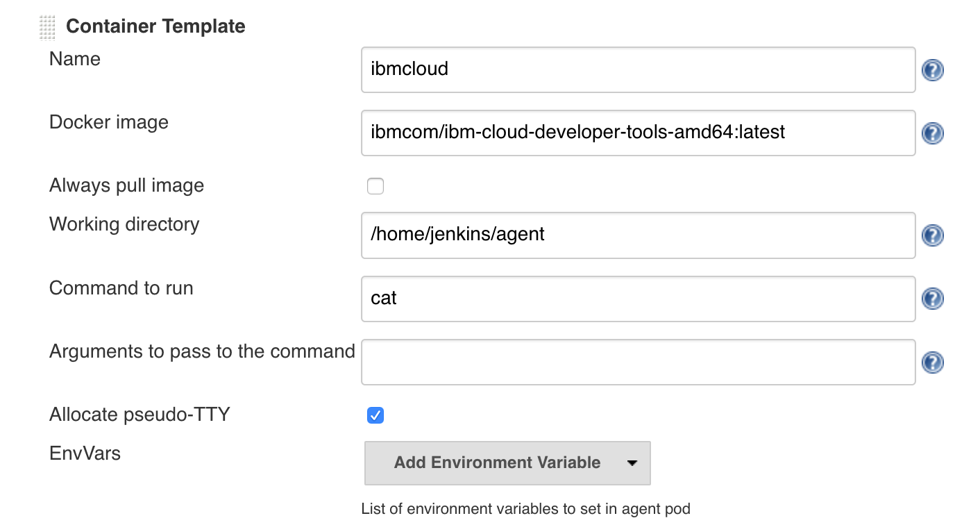Enable the Always pull image checkbox
The height and width of the screenshot is (525, 980).
coord(375,186)
